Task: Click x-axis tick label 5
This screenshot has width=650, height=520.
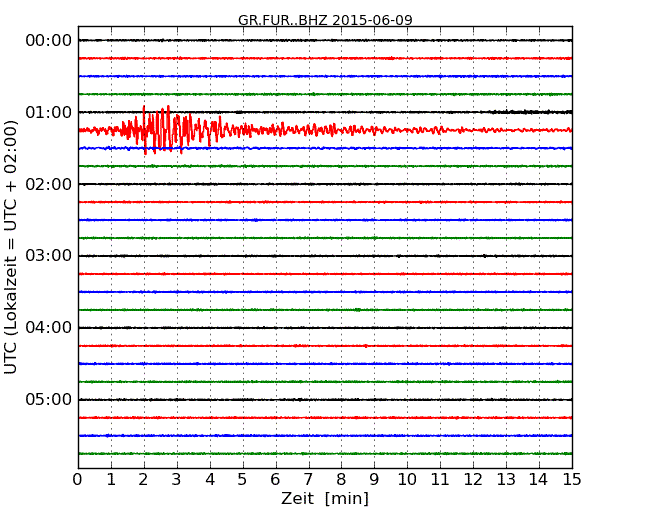Action: tap(243, 480)
